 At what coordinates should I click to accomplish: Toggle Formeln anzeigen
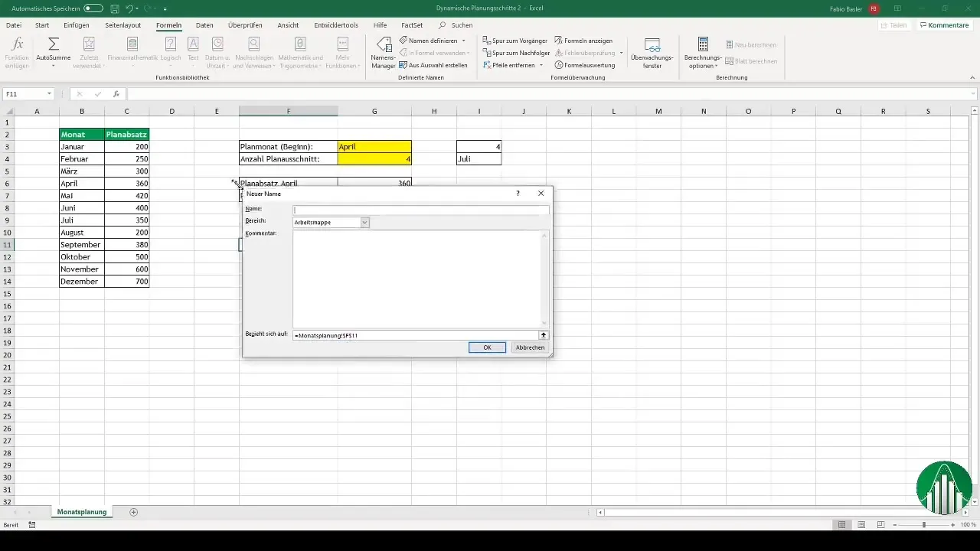point(583,40)
